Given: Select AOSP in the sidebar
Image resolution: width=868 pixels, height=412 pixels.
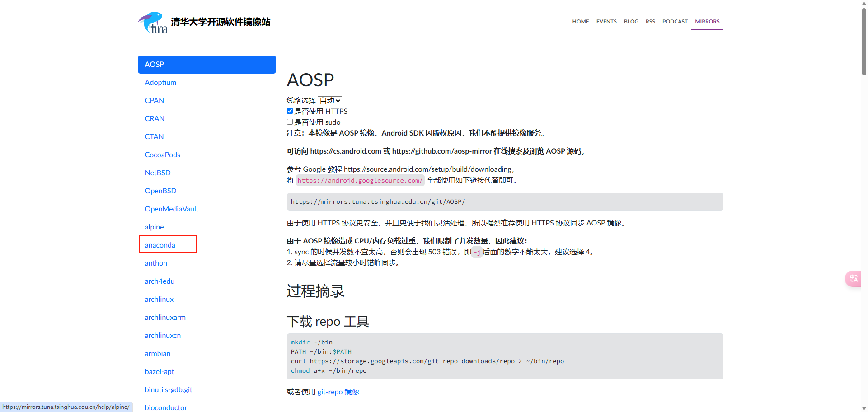Looking at the screenshot, I should [207, 65].
